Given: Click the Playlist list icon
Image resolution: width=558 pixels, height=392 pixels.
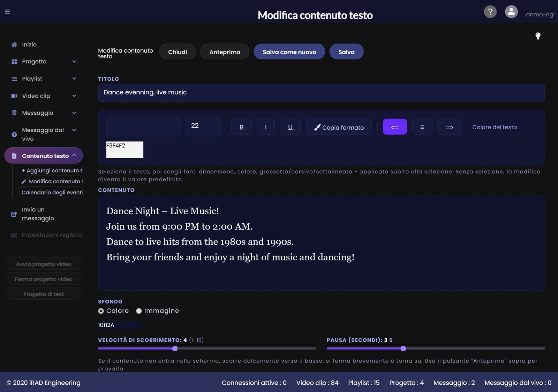Looking at the screenshot, I should [x=14, y=79].
